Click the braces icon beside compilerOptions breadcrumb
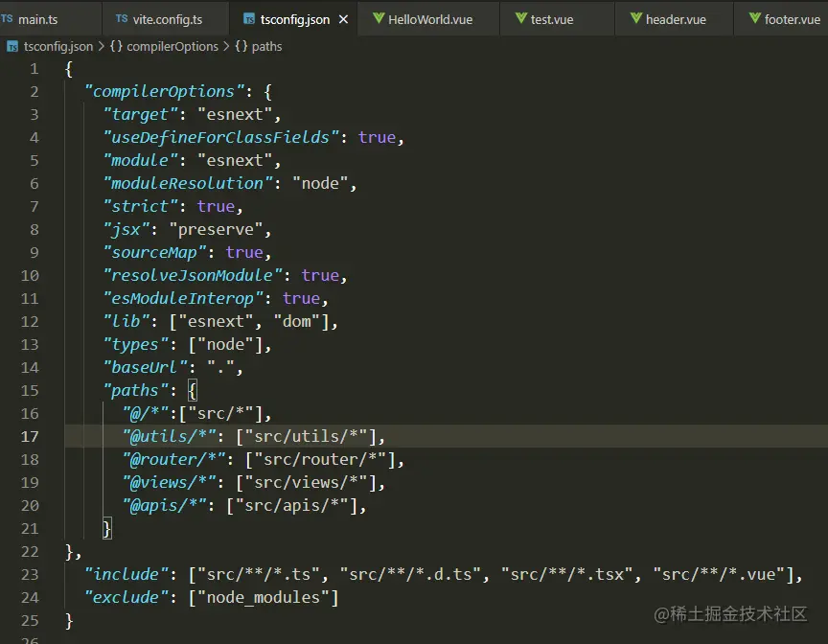This screenshot has height=644, width=828. 114,46
